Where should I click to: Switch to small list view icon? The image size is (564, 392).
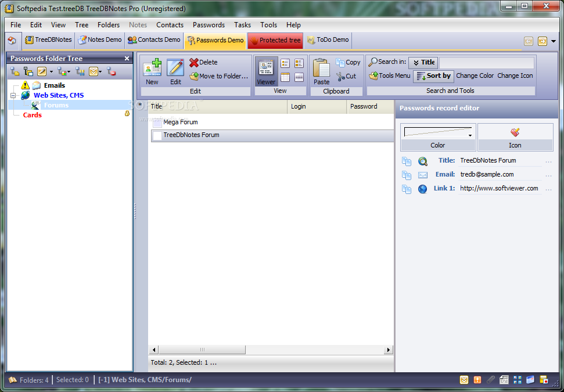(285, 63)
